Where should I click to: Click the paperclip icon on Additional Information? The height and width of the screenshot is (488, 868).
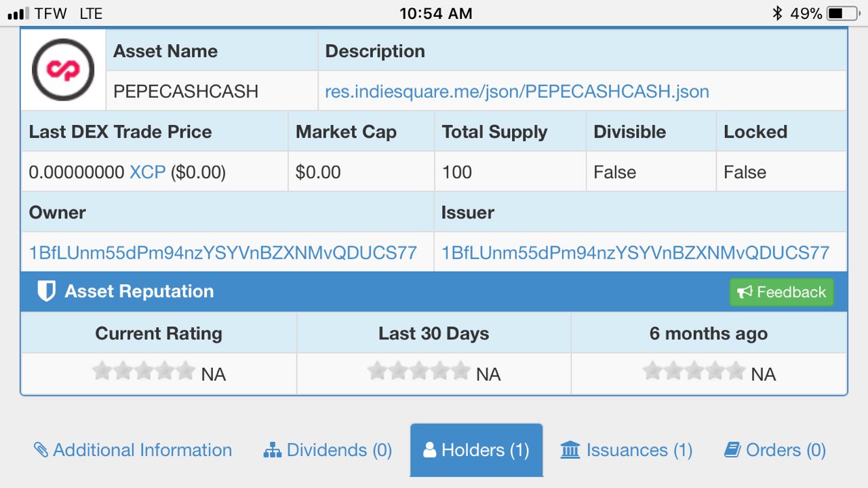click(x=41, y=450)
